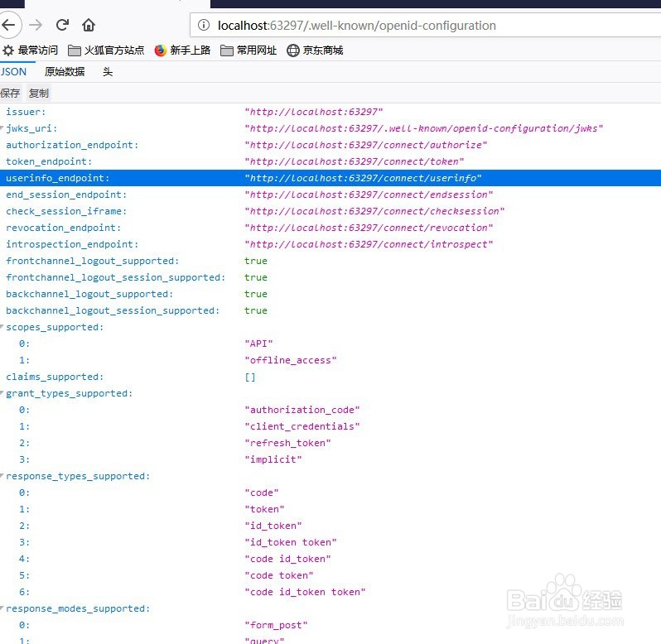Image resolution: width=661 pixels, height=644 pixels.
Task: Click the connect/userinfo URL value
Action: (x=363, y=178)
